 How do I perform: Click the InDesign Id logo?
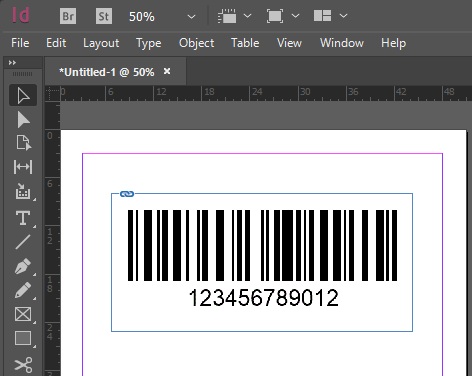[x=21, y=15]
